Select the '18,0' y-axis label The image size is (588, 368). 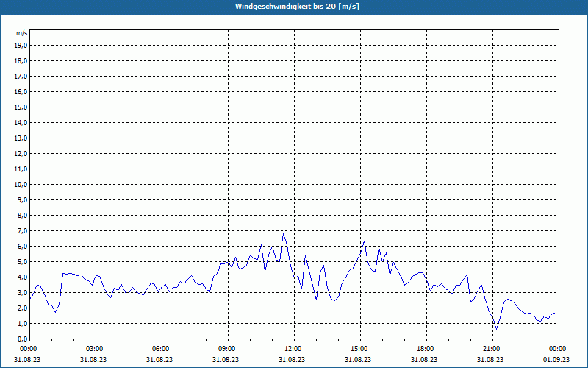point(21,61)
